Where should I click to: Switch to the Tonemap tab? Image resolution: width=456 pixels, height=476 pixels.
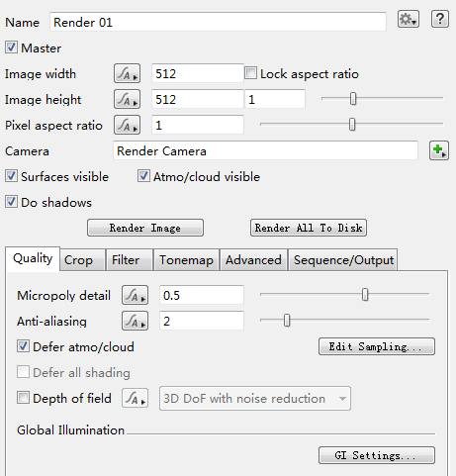click(186, 260)
